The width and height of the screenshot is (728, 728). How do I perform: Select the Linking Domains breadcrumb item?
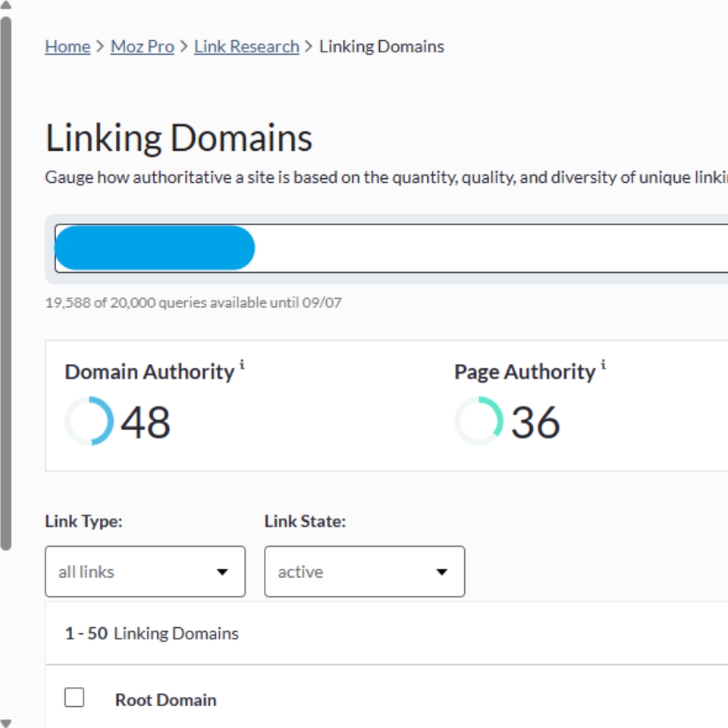click(381, 46)
